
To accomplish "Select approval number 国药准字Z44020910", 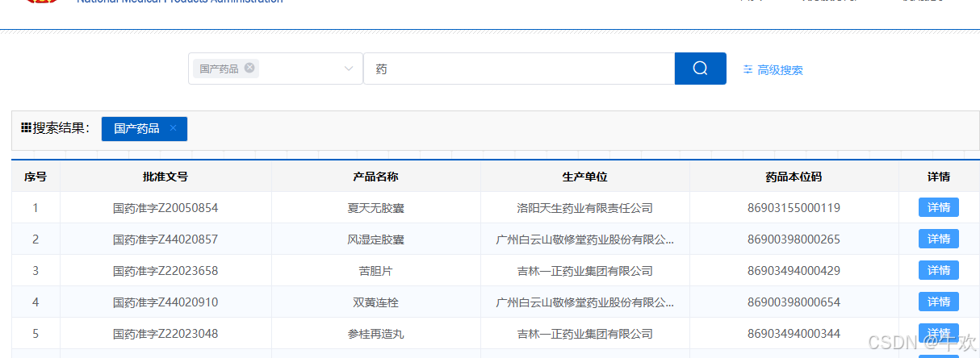I will tap(165, 302).
